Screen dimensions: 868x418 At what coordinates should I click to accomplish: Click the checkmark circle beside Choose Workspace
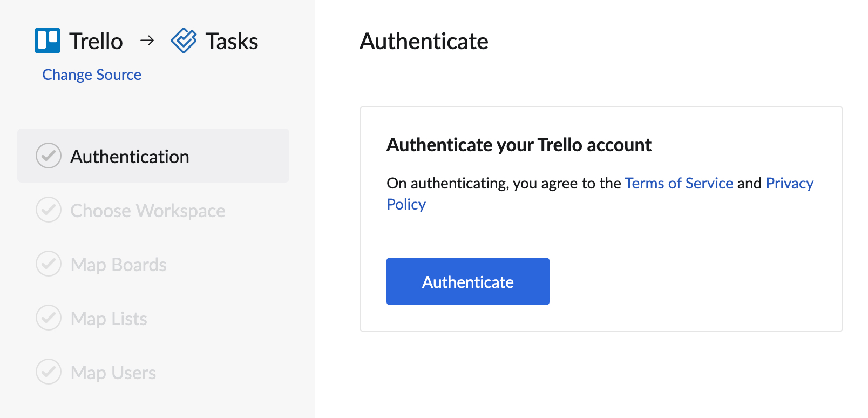click(49, 210)
